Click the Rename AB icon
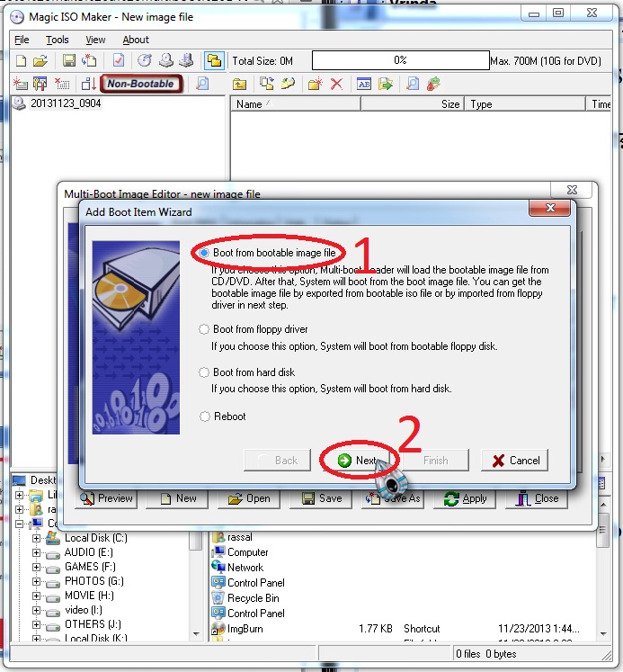Screen dimensions: 623x672 click(x=364, y=84)
